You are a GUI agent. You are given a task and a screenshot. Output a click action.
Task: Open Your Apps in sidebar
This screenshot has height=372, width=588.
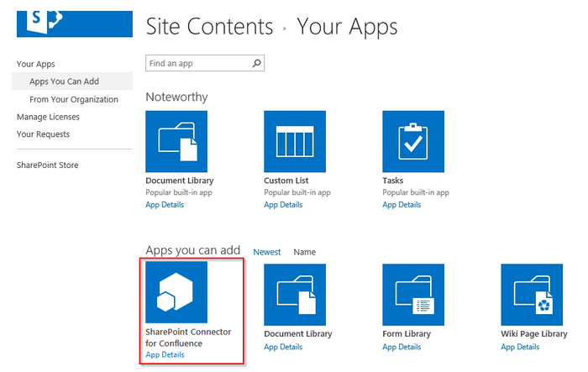tap(36, 64)
